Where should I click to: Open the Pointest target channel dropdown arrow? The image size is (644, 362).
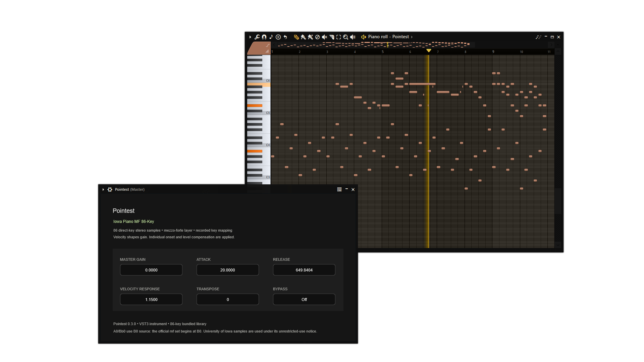pos(412,37)
